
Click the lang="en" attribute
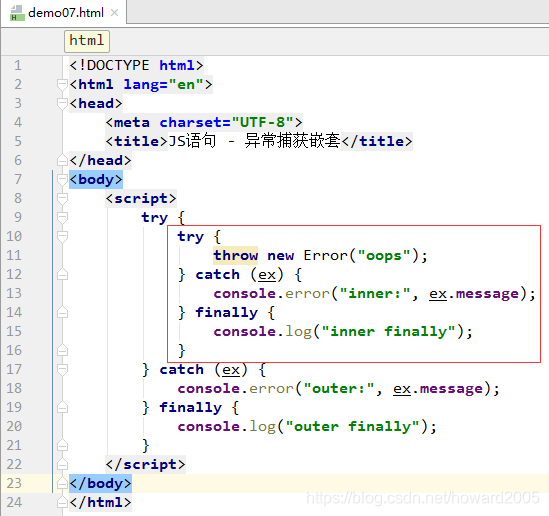164,85
